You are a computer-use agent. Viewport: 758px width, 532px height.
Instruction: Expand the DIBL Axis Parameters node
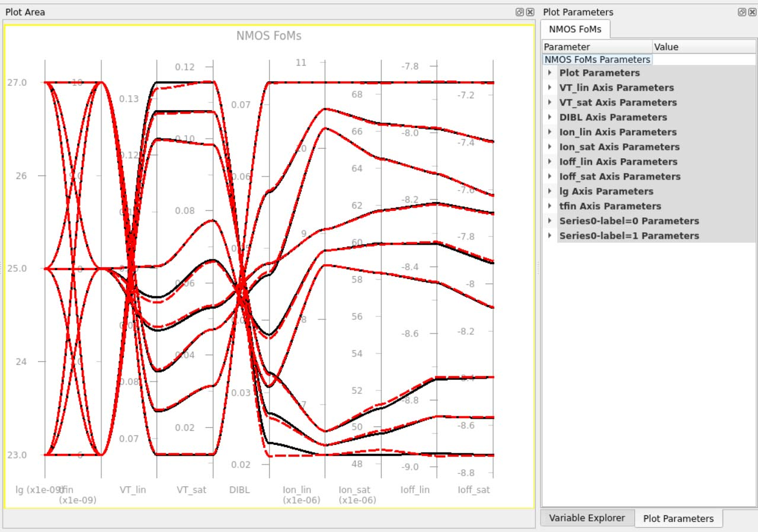[550, 117]
